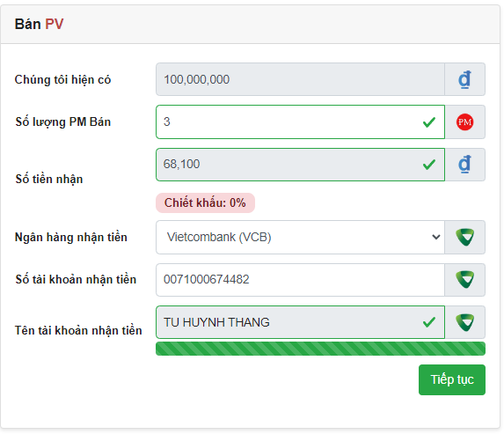Viewport: 504px width, 434px height.
Task: Click green checkmark in account name field
Action: tap(429, 322)
